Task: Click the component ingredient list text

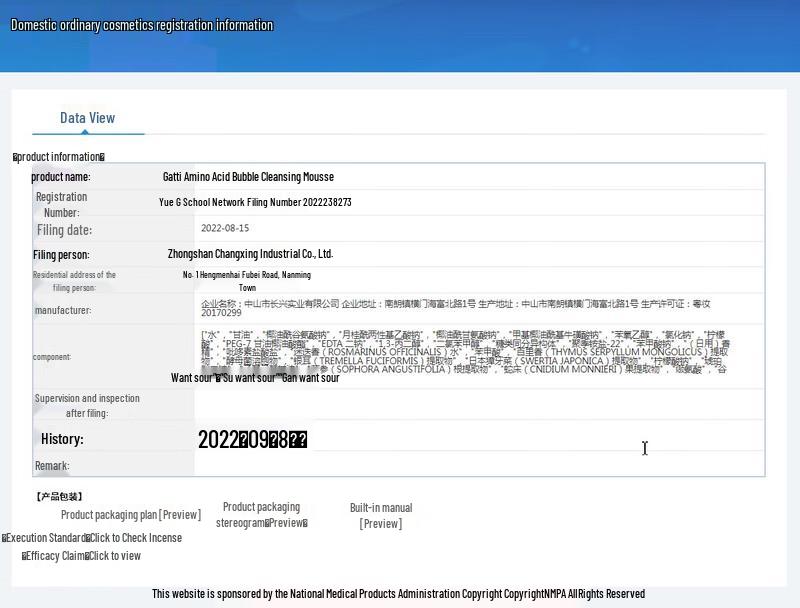Action: 464,352
